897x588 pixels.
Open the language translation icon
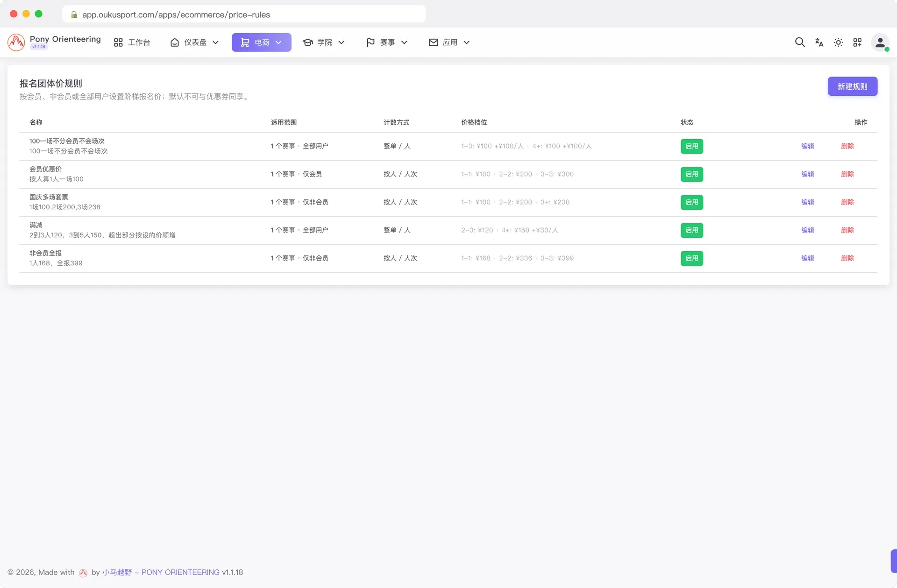[819, 43]
